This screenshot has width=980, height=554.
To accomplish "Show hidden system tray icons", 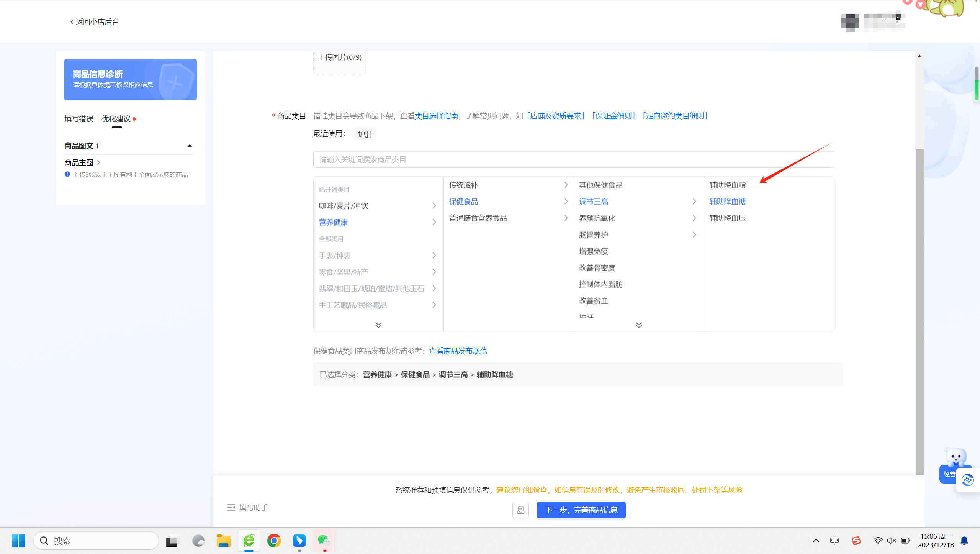I will [816, 541].
